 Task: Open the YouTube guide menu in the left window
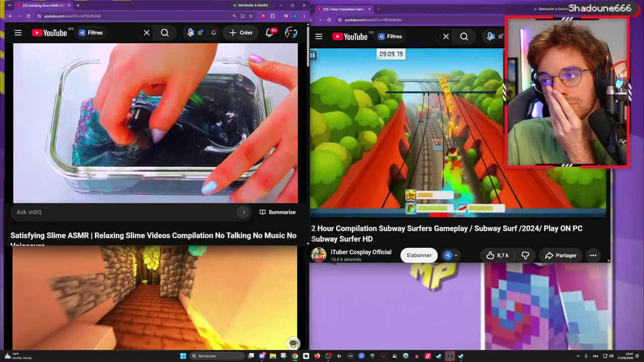(18, 33)
